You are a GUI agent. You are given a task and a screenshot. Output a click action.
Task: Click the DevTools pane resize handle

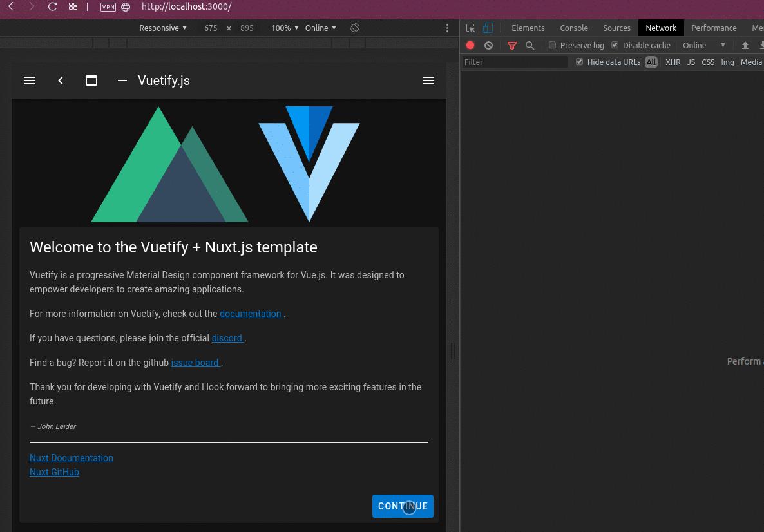(453, 351)
